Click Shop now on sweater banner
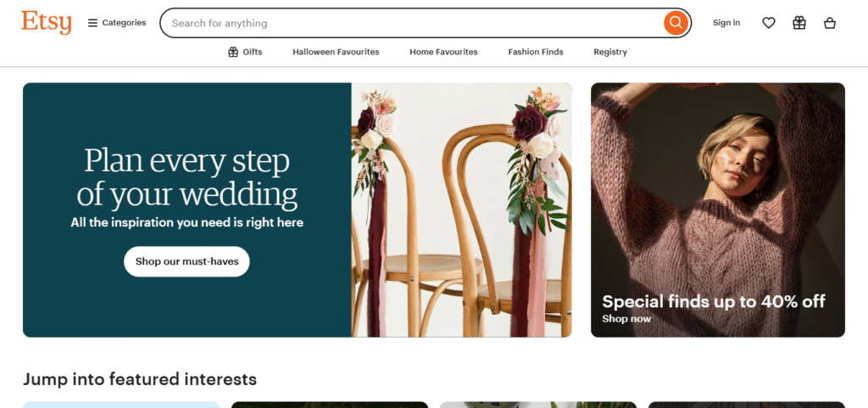 click(626, 319)
